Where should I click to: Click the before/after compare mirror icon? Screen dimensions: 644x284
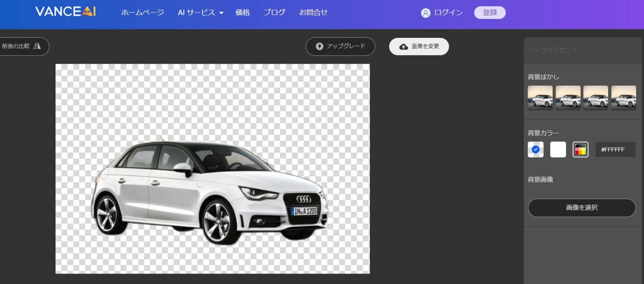(37, 46)
